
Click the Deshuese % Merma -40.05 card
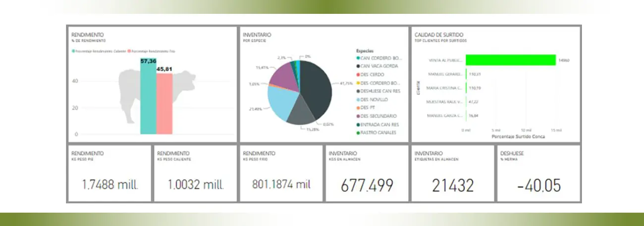click(538, 173)
